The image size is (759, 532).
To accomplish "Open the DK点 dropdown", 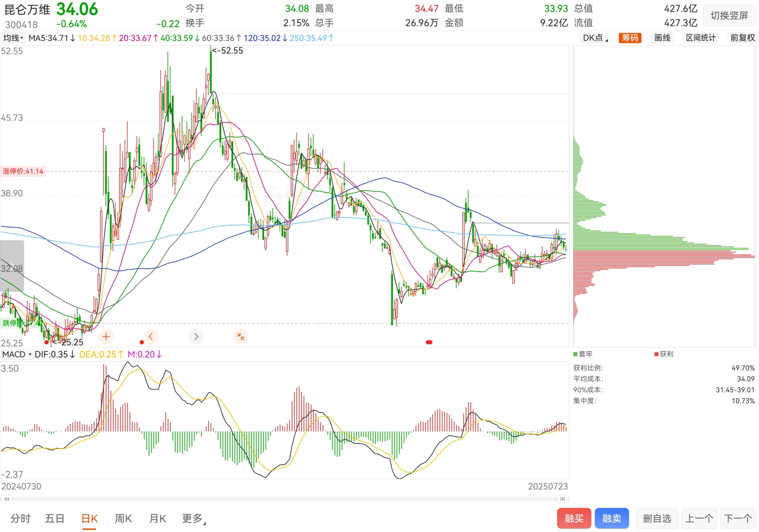I will [595, 38].
